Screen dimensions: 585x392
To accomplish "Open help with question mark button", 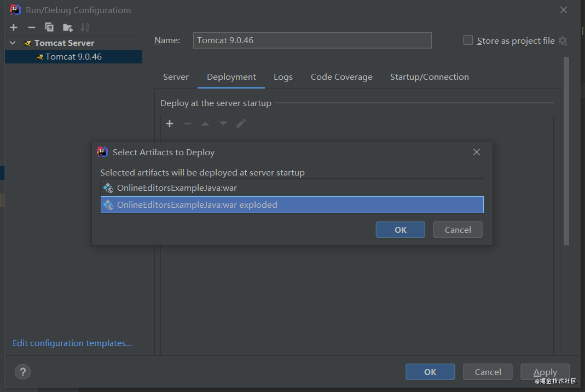I will [x=23, y=372].
